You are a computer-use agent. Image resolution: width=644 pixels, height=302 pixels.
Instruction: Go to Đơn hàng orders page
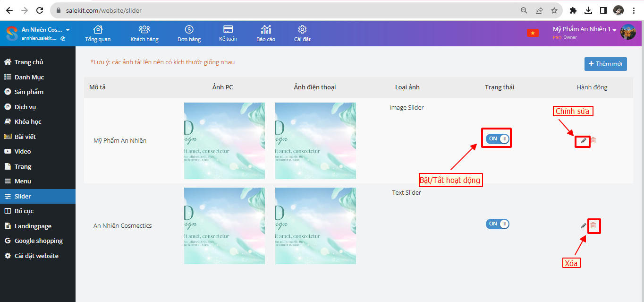(189, 34)
